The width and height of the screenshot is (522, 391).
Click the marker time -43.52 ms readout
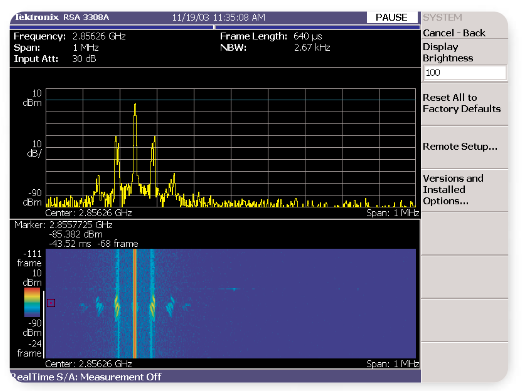coord(70,244)
